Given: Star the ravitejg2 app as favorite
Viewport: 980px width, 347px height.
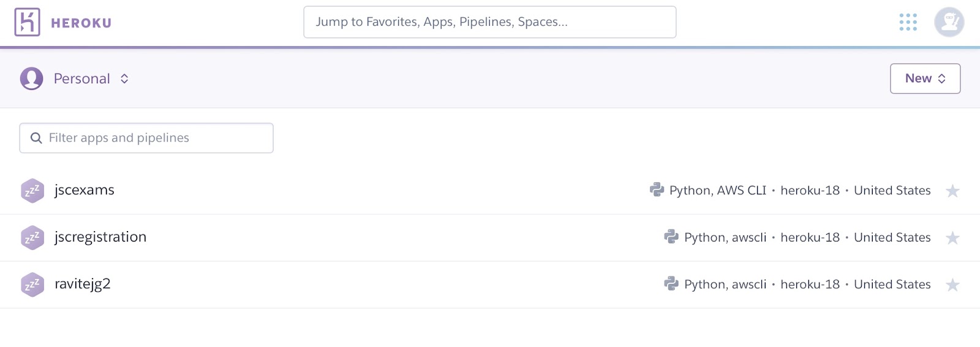Looking at the screenshot, I should coord(952,285).
